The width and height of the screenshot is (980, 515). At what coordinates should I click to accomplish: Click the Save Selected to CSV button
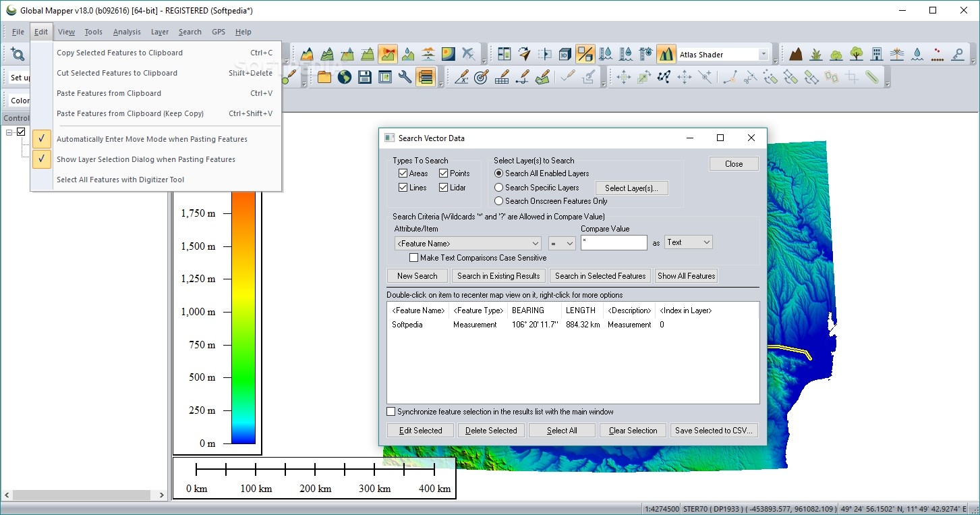point(714,431)
